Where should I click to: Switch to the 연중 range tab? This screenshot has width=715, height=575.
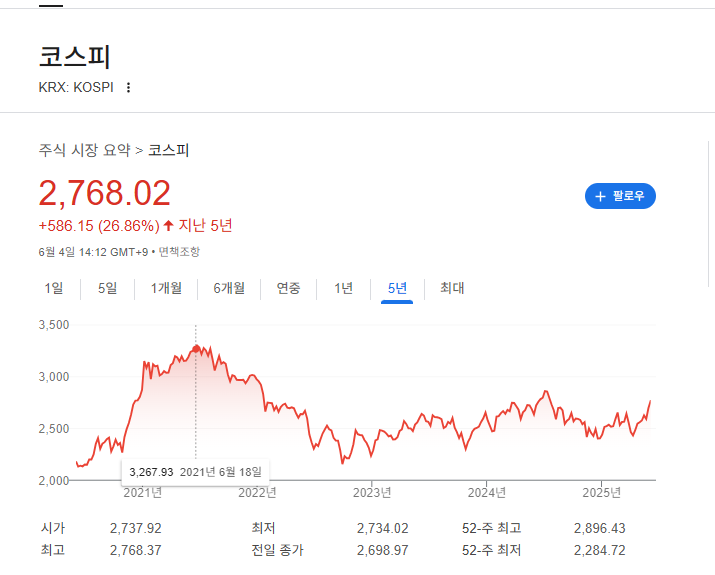[x=289, y=288]
